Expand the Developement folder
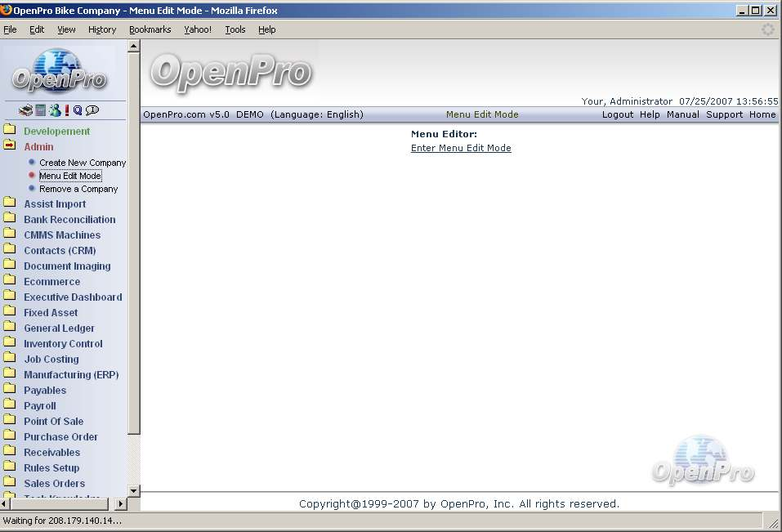The width and height of the screenshot is (782, 532). [56, 132]
